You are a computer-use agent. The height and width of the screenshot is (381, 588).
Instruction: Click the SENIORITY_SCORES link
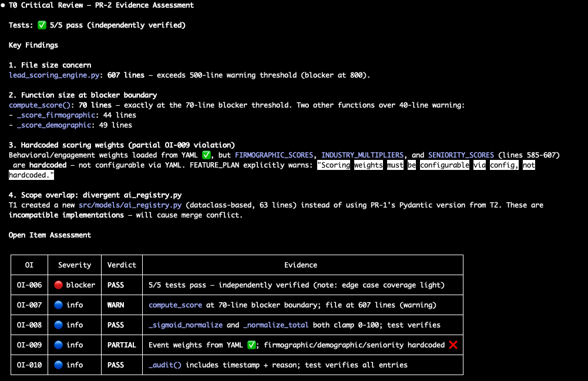462,155
